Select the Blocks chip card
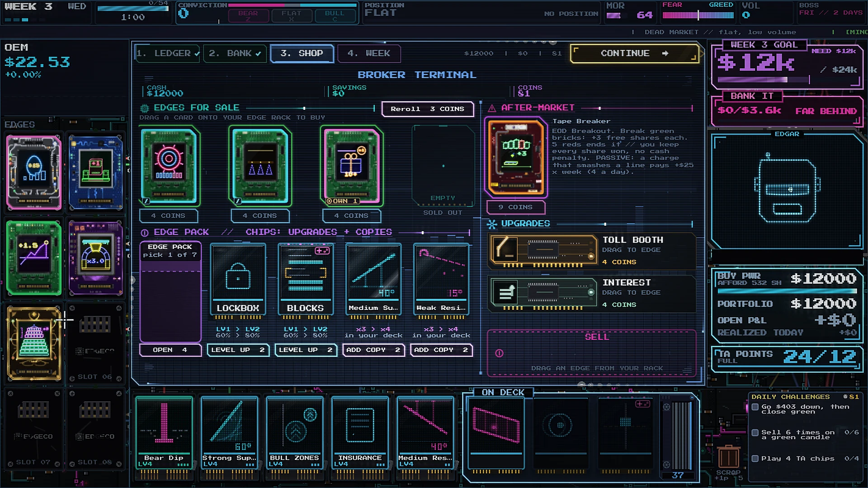This screenshot has height=488, width=868. (306, 280)
